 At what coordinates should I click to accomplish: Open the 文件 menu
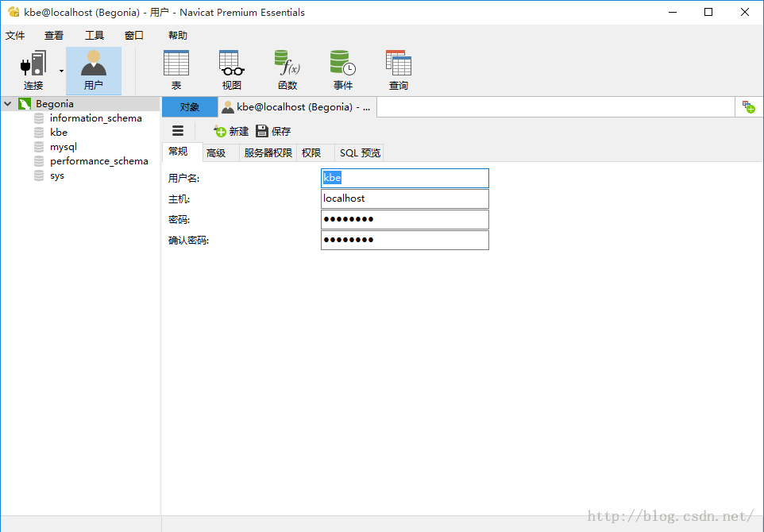[15, 35]
